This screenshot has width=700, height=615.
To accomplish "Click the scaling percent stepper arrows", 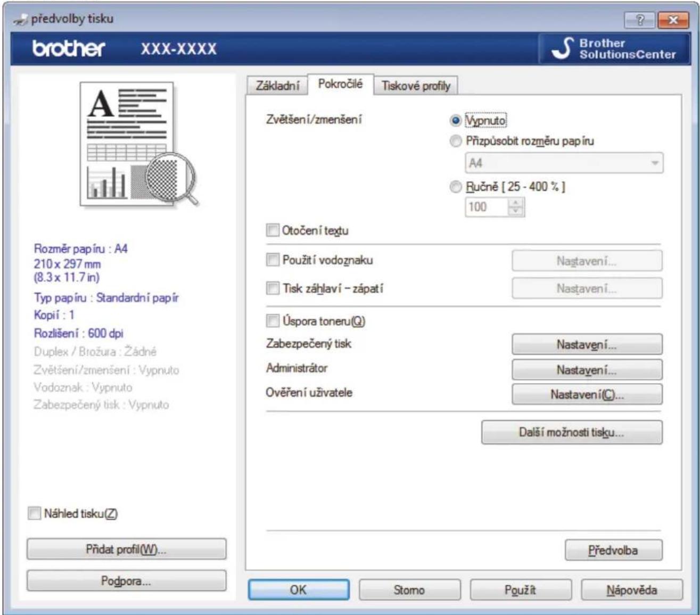I will click(516, 207).
